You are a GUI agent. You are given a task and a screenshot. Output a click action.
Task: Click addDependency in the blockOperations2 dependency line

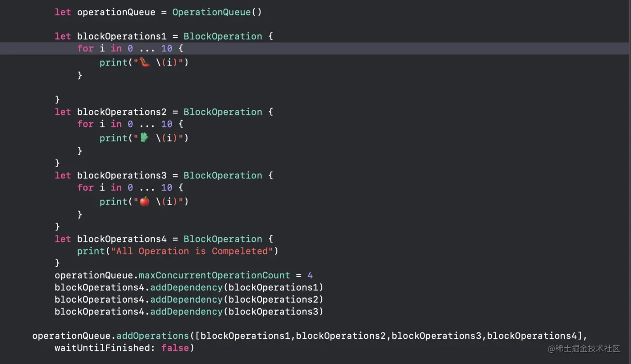click(x=186, y=300)
